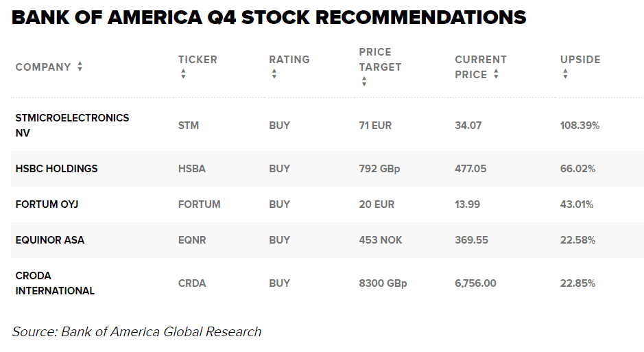Click the Current Price header label

pyautogui.click(x=480, y=67)
